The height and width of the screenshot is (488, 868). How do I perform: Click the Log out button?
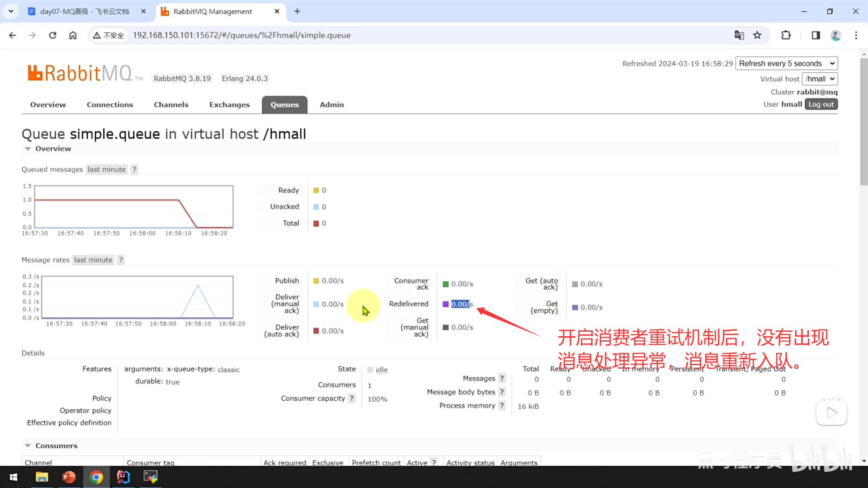821,104
